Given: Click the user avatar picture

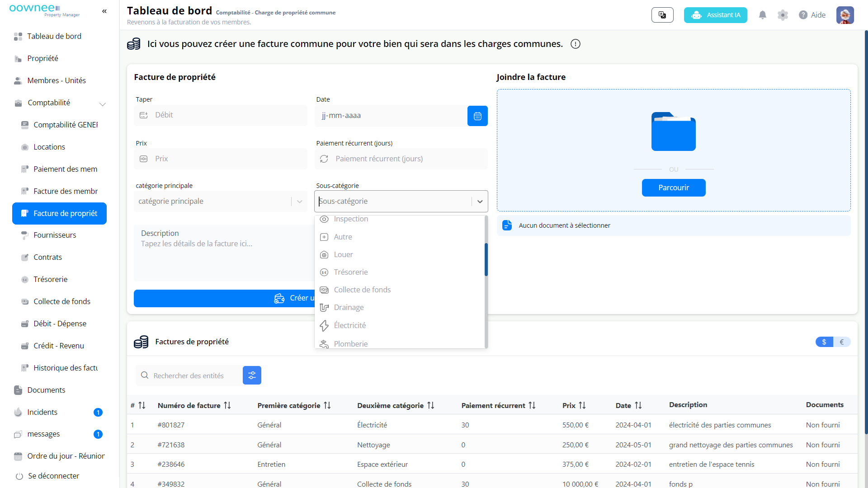Looking at the screenshot, I should point(845,15).
